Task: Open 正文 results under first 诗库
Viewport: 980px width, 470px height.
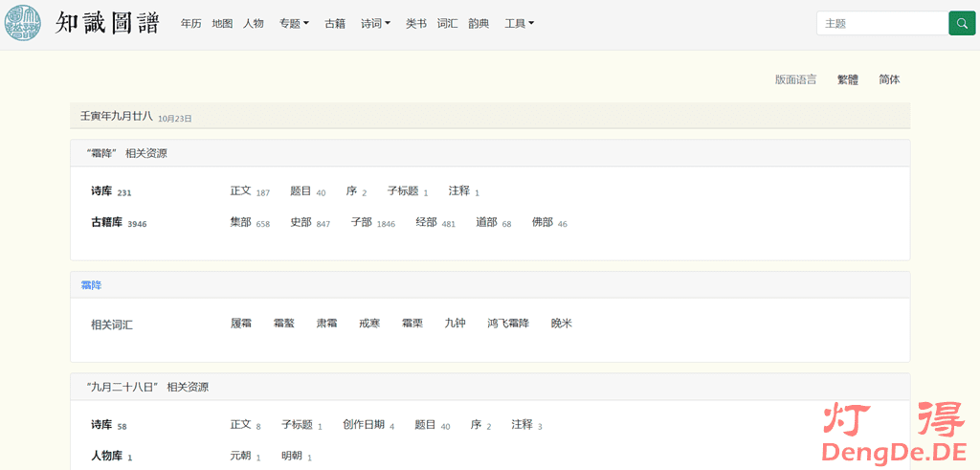Action: click(x=240, y=190)
